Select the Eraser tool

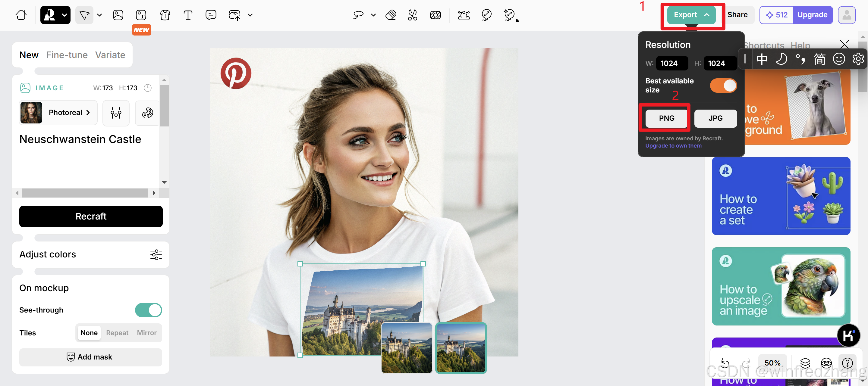[x=391, y=15]
